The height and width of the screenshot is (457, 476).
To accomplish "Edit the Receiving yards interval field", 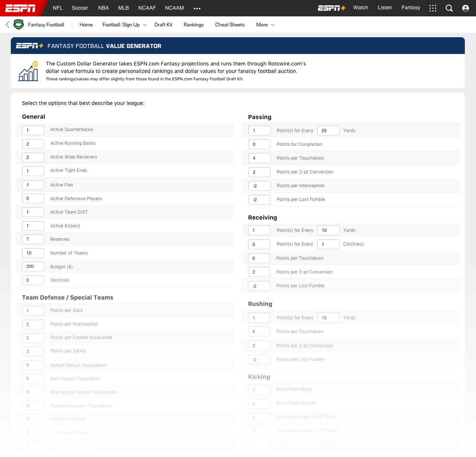I will coord(328,230).
